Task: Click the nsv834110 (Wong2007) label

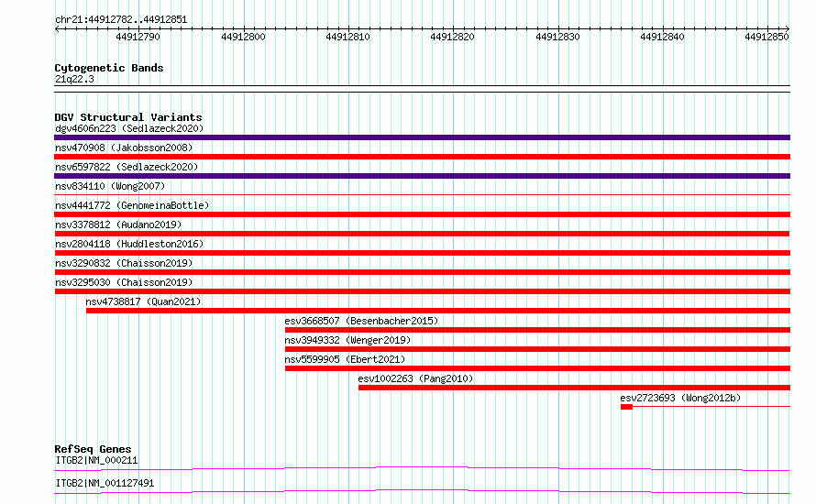Action: [x=110, y=186]
